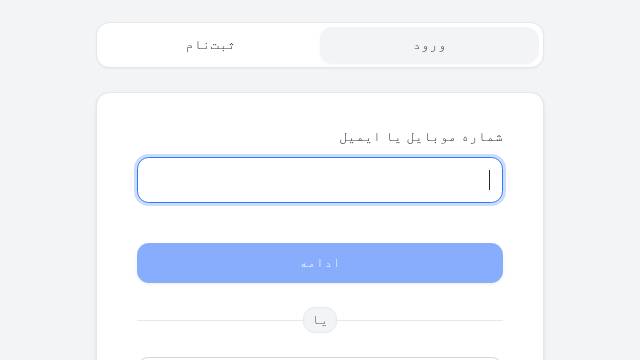This screenshot has width=640, height=360.
Task: Open the sign-up form via ثبت‌نام
Action: pos(210,45)
